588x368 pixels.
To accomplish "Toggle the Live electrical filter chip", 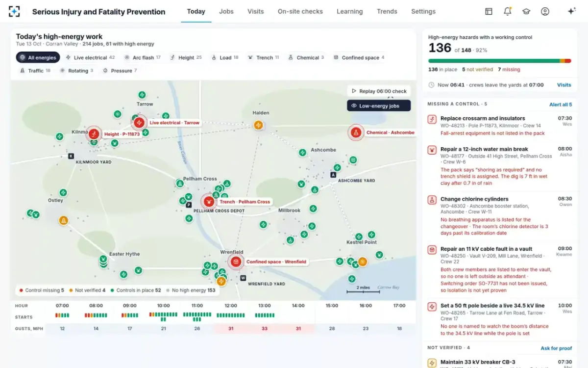I will tap(90, 57).
